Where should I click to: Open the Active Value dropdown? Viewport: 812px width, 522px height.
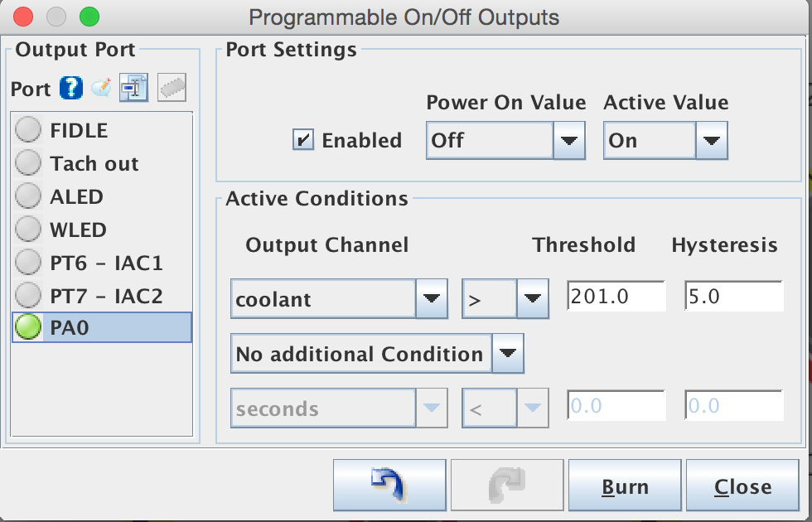click(665, 140)
